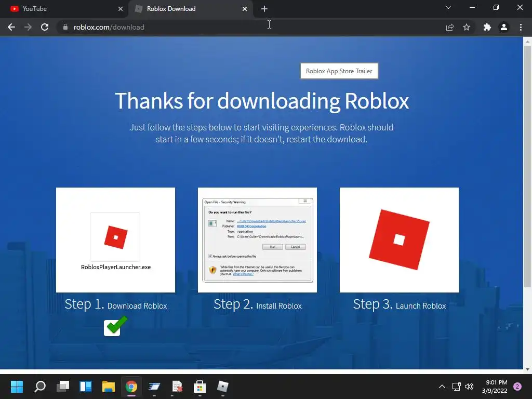532x399 pixels.
Task: Open the blue window taskbar app
Action: pyautogui.click(x=154, y=387)
